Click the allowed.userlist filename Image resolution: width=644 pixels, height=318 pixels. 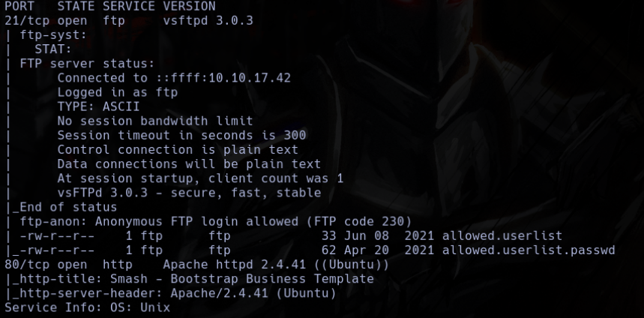pos(502,235)
